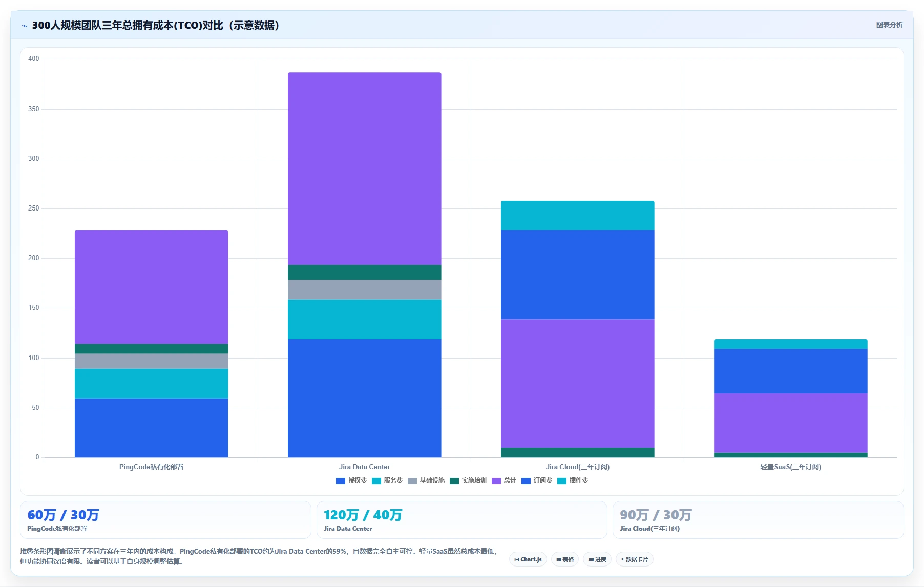Select the dark teal segment of the Jira Data Center bar

click(364, 272)
